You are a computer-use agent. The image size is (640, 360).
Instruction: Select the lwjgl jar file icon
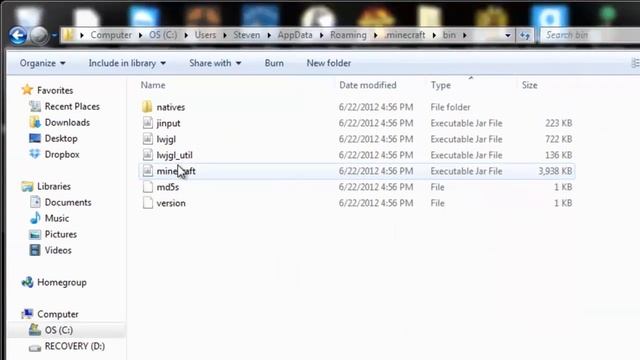coord(147,139)
